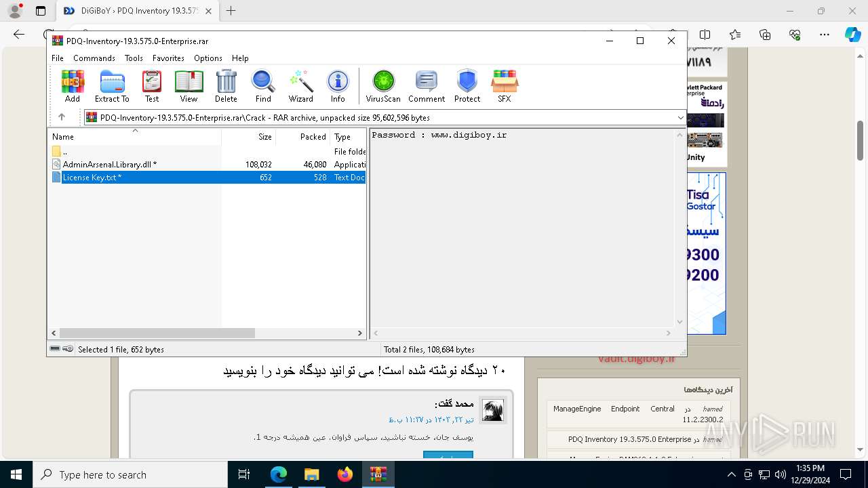The width and height of the screenshot is (868, 488).
Task: Open Firefox from taskbar
Action: coord(344,474)
